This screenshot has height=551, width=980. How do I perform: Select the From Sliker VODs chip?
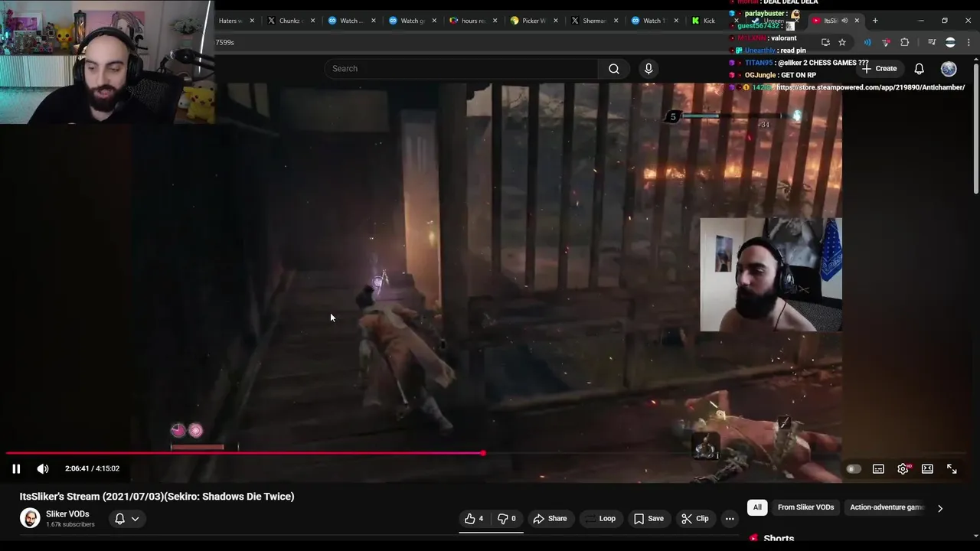(x=805, y=507)
